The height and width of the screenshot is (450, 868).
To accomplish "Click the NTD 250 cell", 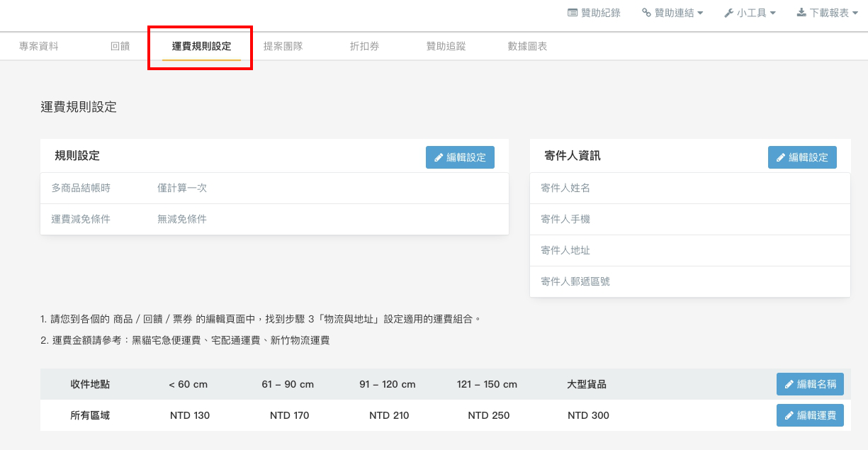I will [x=489, y=415].
